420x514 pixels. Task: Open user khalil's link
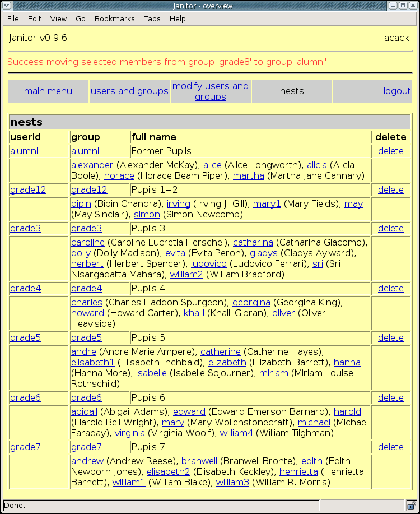coord(194,313)
